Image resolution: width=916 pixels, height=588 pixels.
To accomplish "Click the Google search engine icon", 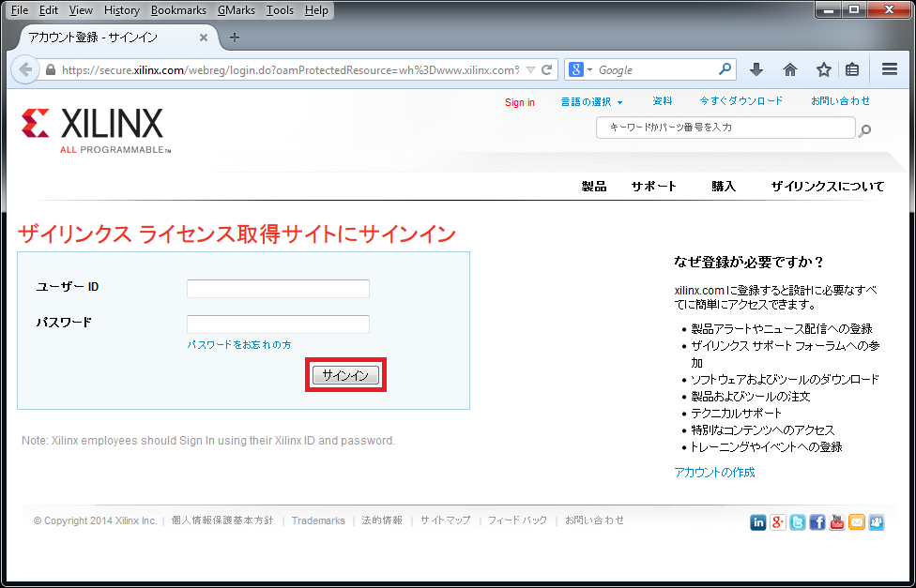I will point(576,70).
